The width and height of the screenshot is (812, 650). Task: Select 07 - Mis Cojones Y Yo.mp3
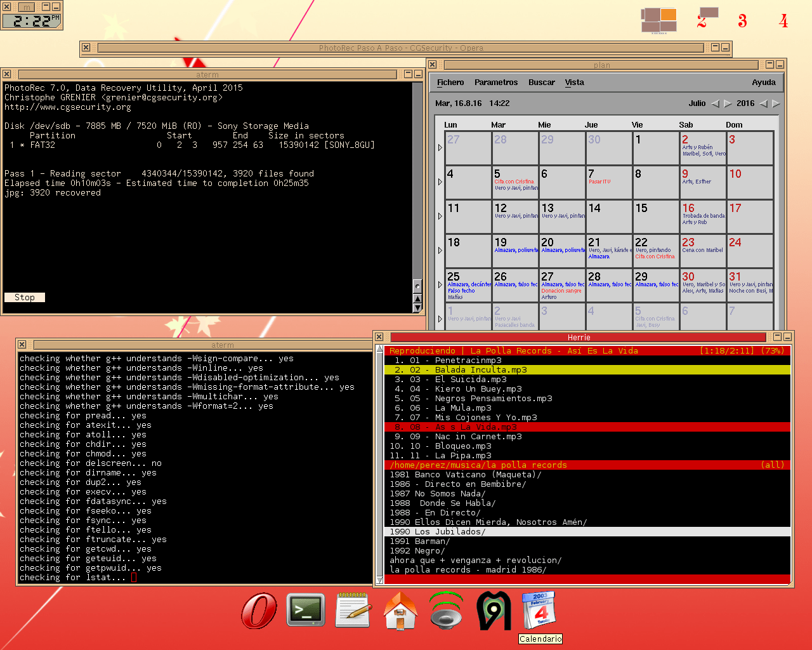point(587,418)
